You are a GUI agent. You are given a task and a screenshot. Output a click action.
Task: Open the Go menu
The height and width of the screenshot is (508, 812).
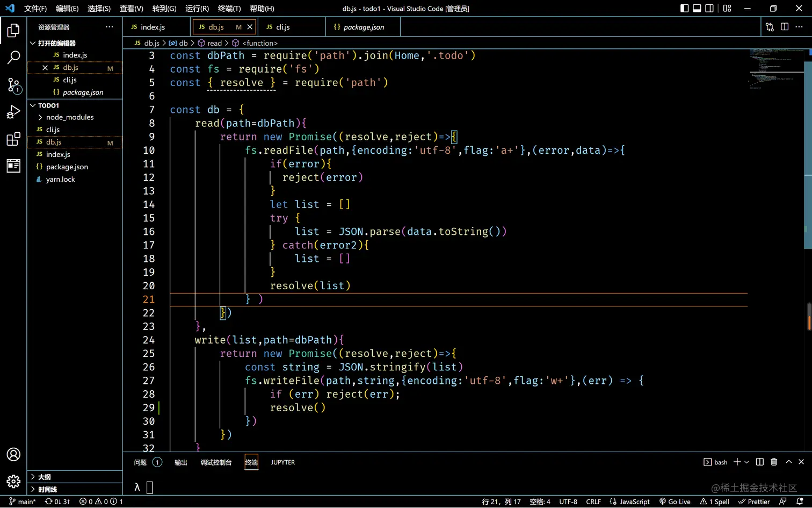[x=164, y=8]
